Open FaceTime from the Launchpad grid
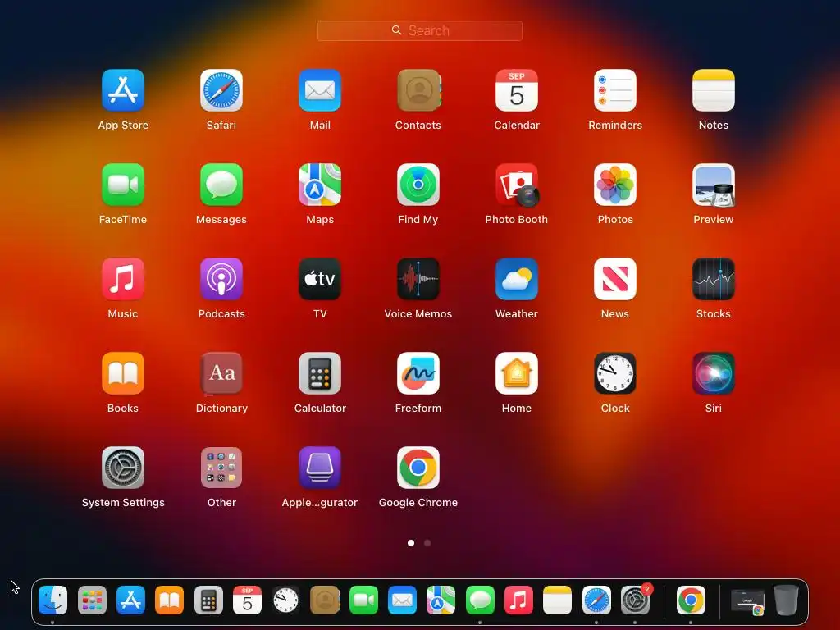 pyautogui.click(x=123, y=185)
